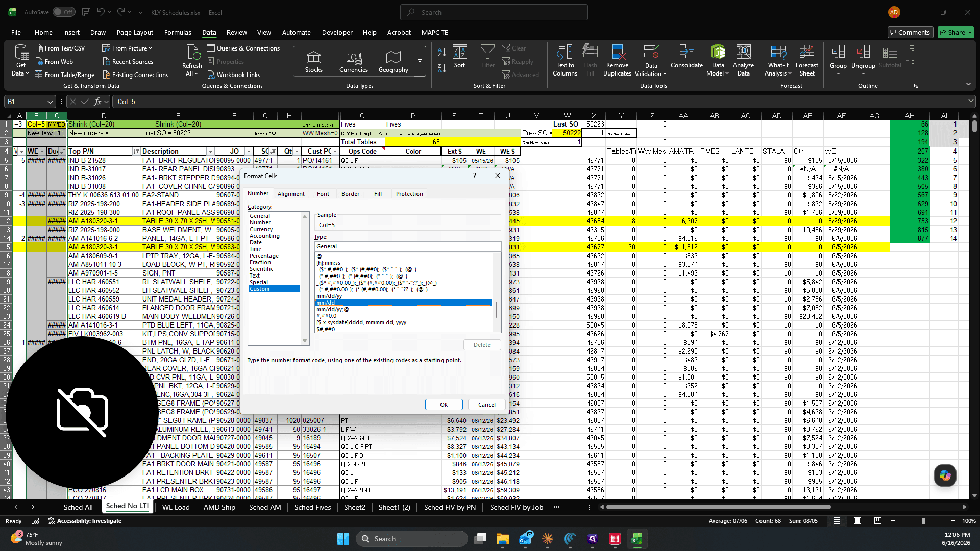Select the mm/dd/yy format code

tap(329, 296)
